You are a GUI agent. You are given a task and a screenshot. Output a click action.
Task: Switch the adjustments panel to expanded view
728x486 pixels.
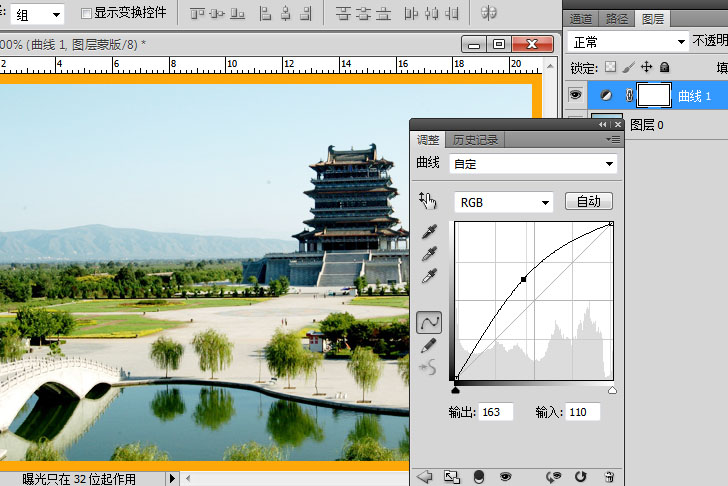(452, 477)
